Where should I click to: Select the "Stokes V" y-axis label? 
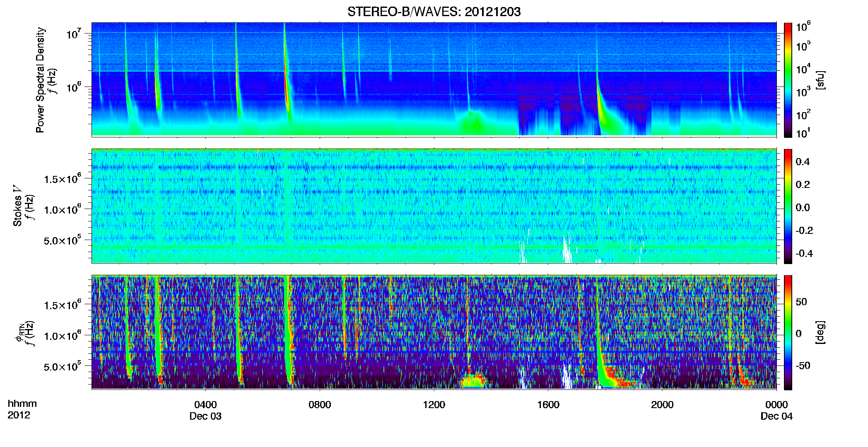[17, 206]
